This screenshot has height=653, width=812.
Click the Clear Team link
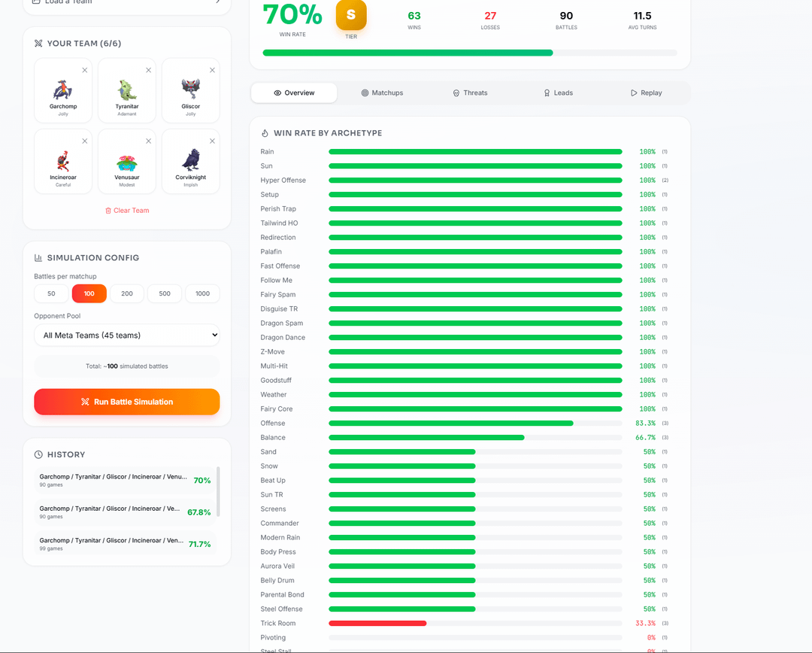[127, 211]
